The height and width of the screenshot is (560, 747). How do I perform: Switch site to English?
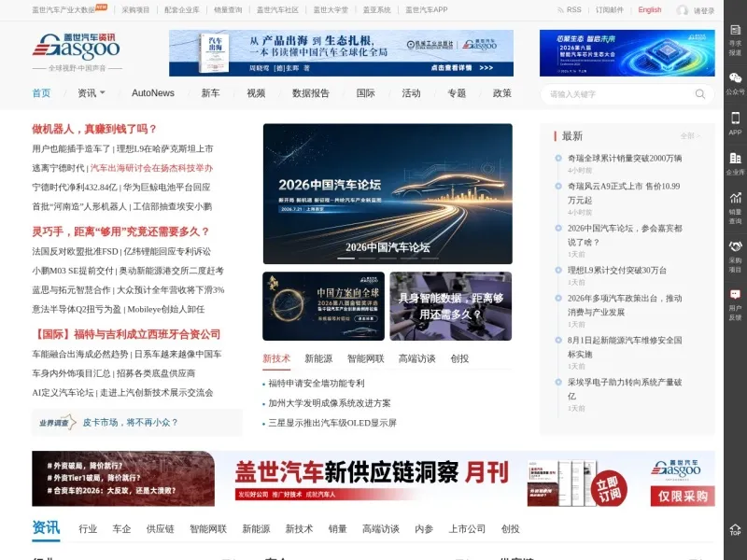click(650, 9)
